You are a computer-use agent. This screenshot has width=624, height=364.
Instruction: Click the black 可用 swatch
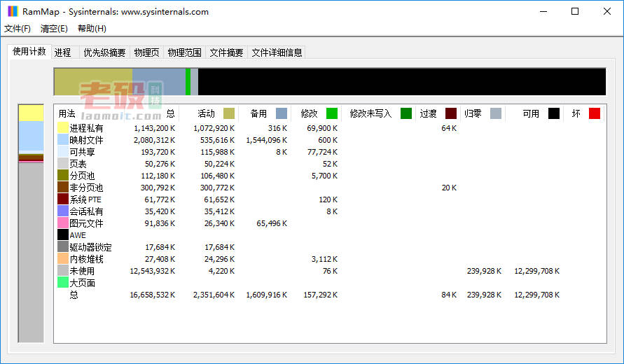pyautogui.click(x=554, y=113)
